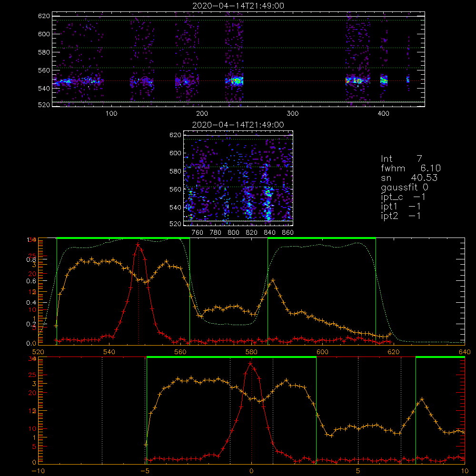Click the y-axis label 600 on top plot
This screenshot has width=476, height=476.
point(44,34)
